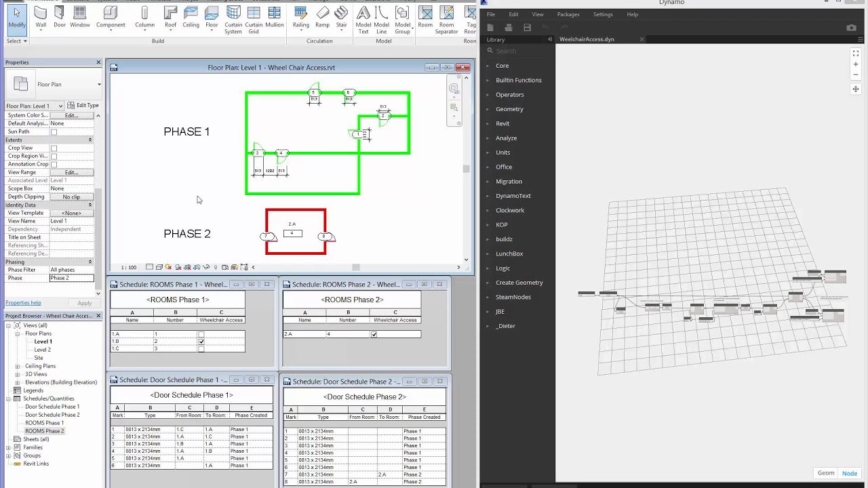The image size is (868, 488).
Task: Click the floor plan vertical scrollbar
Action: (466, 169)
